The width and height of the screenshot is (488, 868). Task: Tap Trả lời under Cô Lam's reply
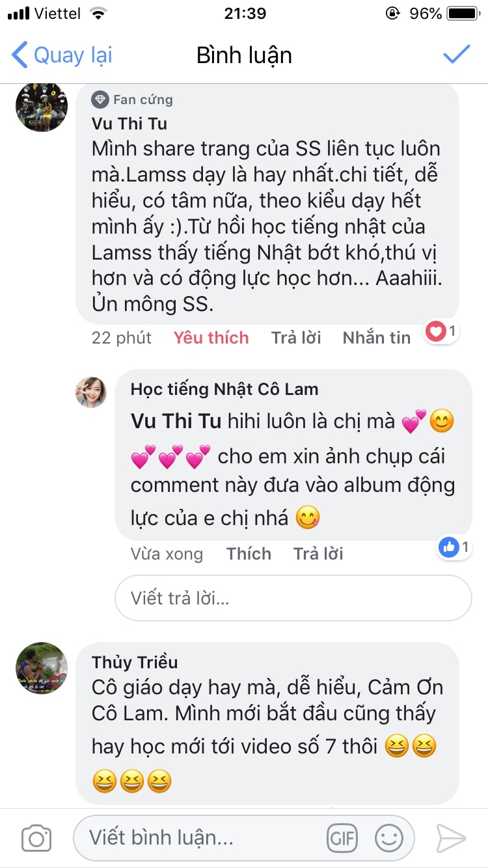(318, 554)
